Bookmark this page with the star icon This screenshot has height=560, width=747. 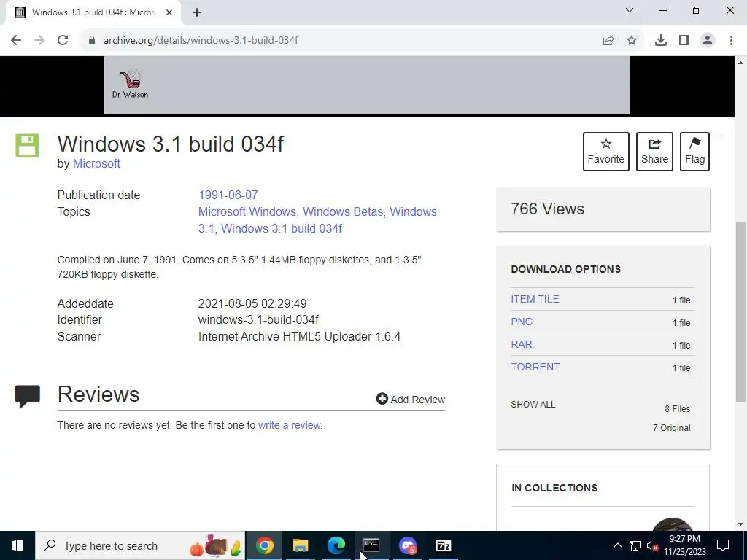click(632, 41)
